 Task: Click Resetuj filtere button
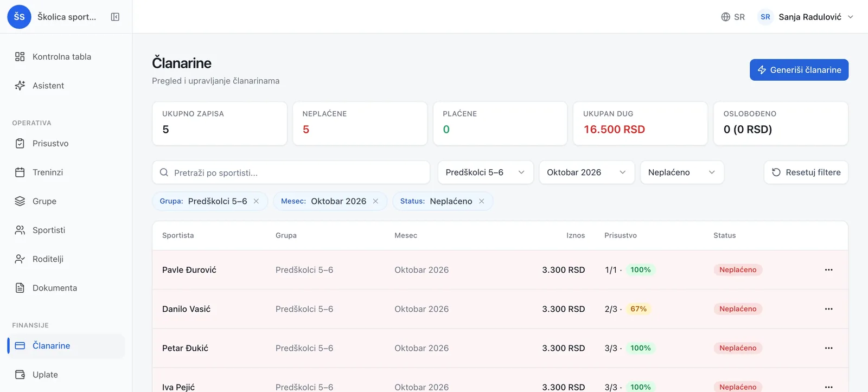[806, 172]
